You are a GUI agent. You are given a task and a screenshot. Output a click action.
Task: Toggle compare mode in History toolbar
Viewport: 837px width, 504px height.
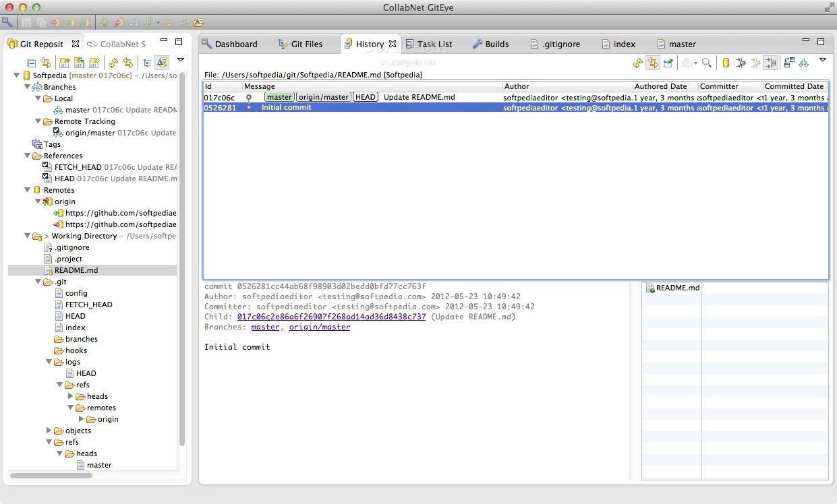789,63
